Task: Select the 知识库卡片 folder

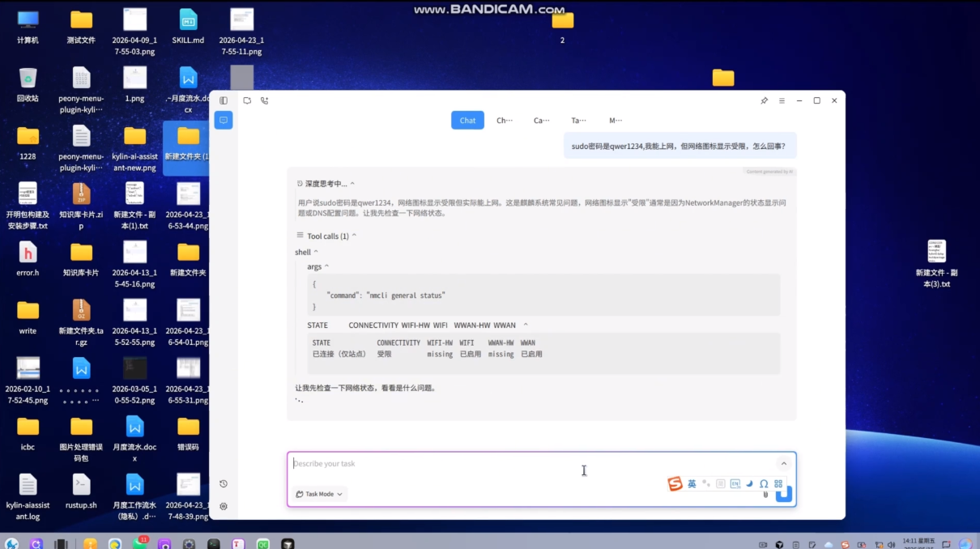Action: [81, 259]
